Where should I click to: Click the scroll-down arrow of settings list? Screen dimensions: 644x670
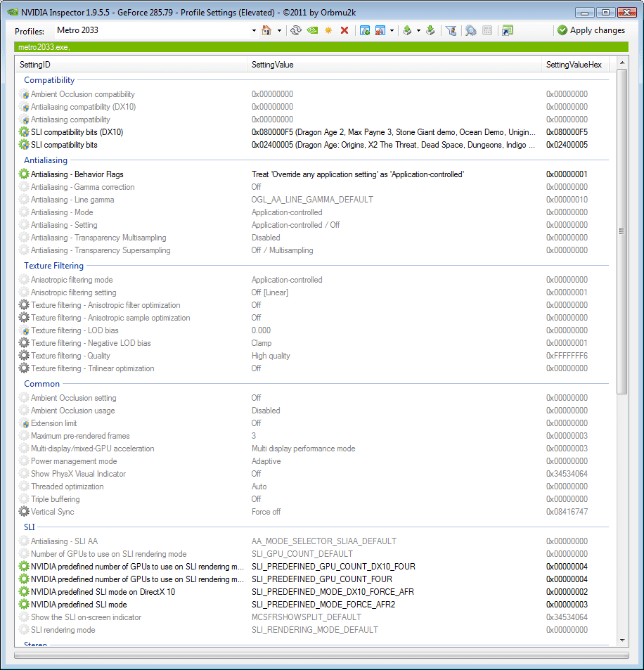coord(622,640)
